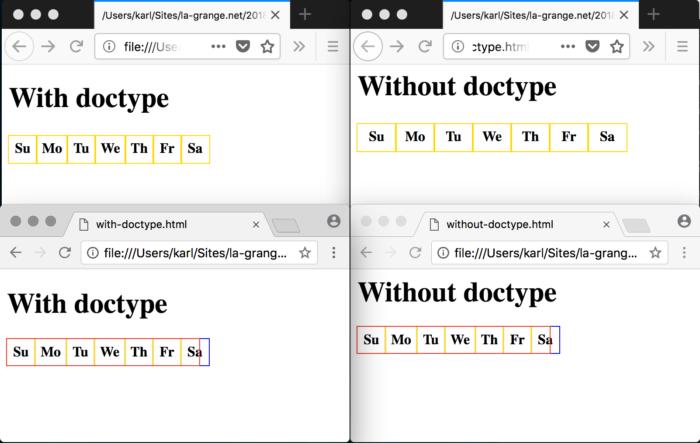Open three-dot menu in without-doctype Chrome
This screenshot has height=443, width=700.
coord(684,253)
